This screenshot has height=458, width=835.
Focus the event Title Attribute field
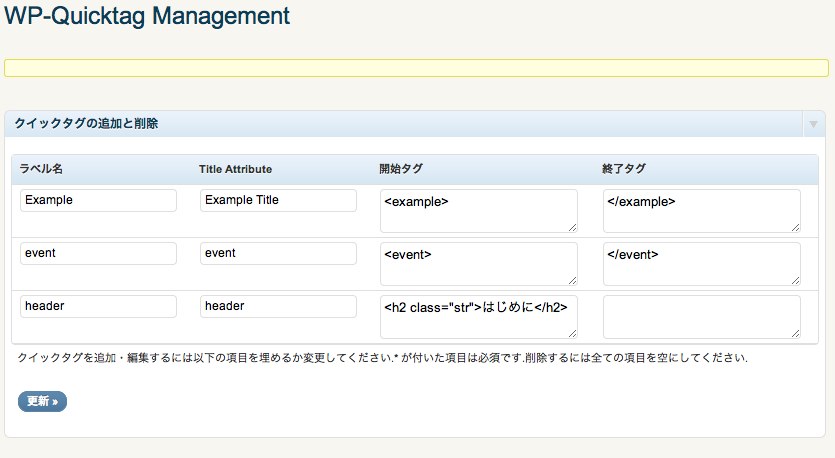[278, 253]
